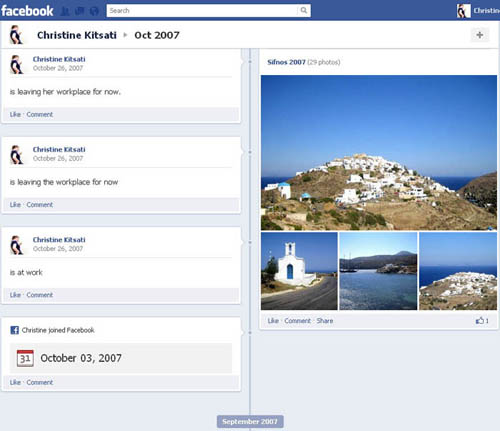Click the plus button beside Oct 2007
The height and width of the screenshot is (431, 500).
pos(480,35)
